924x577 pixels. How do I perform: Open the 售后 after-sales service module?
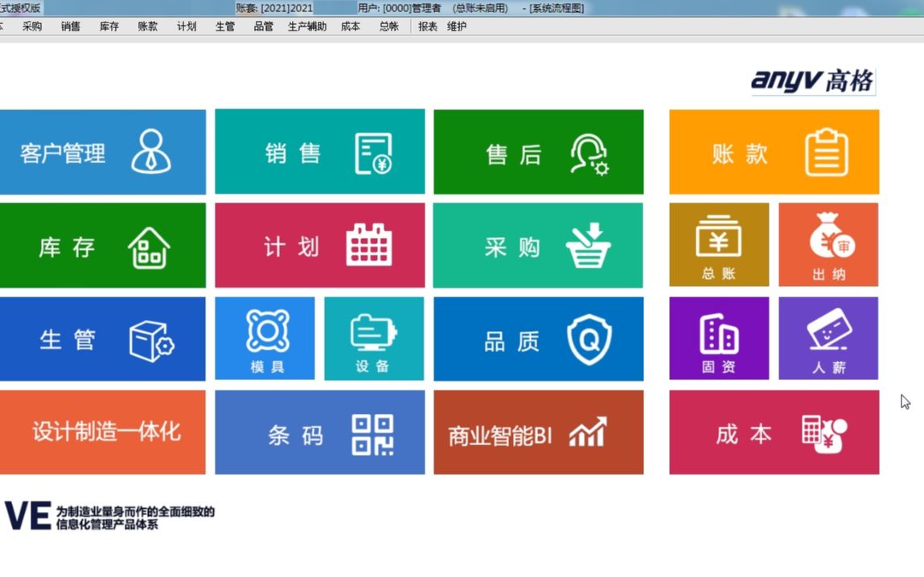click(538, 151)
